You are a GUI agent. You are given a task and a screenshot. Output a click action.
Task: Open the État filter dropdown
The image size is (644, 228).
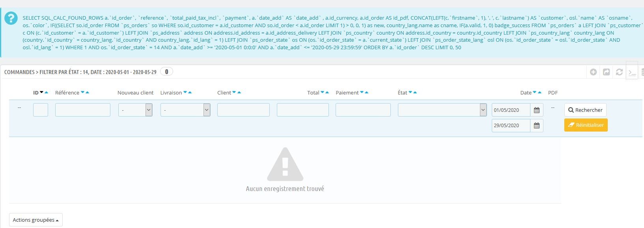point(442,110)
